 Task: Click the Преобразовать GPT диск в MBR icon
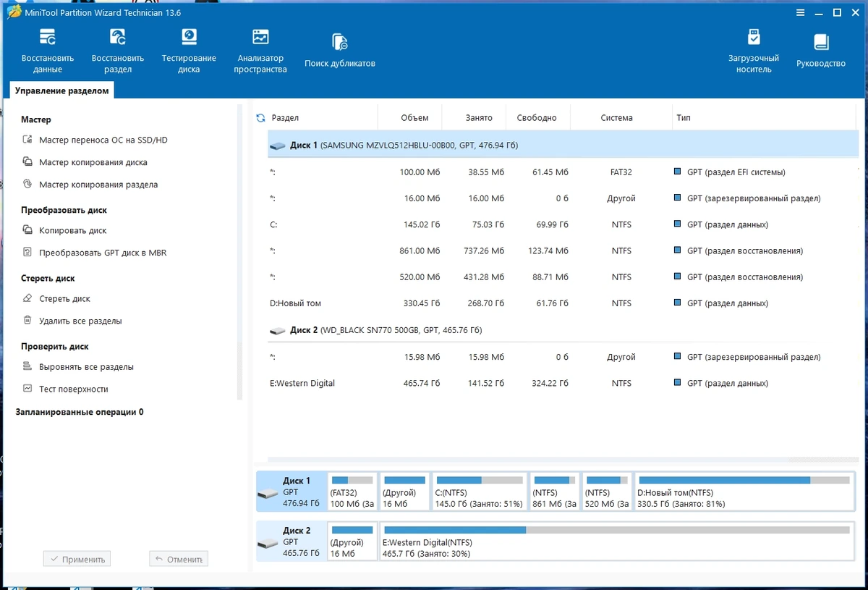(x=27, y=253)
